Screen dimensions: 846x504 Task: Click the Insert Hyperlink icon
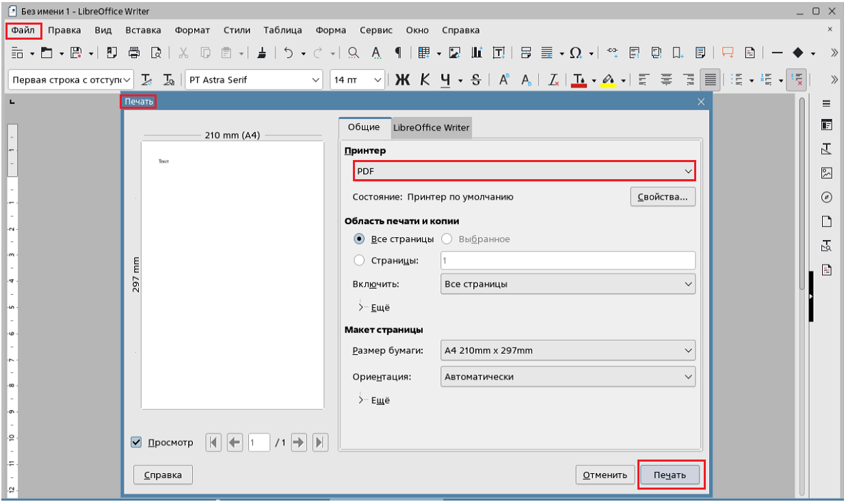pyautogui.click(x=612, y=53)
